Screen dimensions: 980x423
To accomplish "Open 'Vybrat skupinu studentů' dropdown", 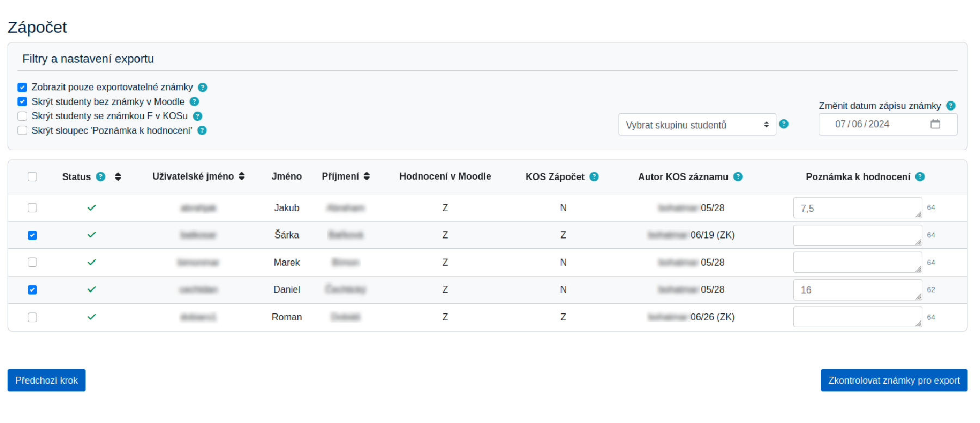I will 697,125.
